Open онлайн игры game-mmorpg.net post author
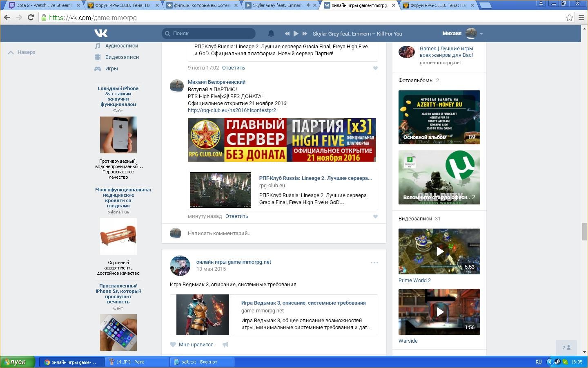The height and width of the screenshot is (368, 588). [234, 262]
